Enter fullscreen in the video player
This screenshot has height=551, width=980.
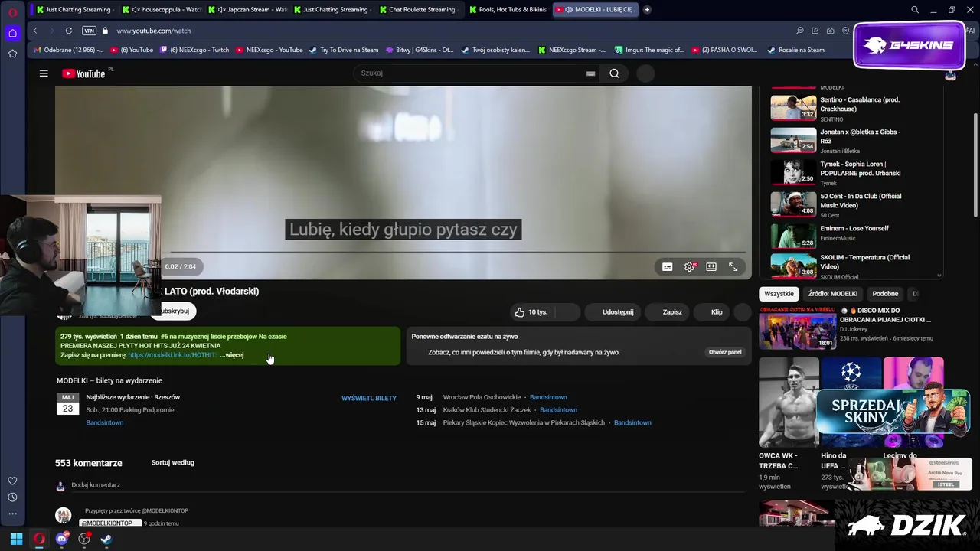[x=733, y=266]
